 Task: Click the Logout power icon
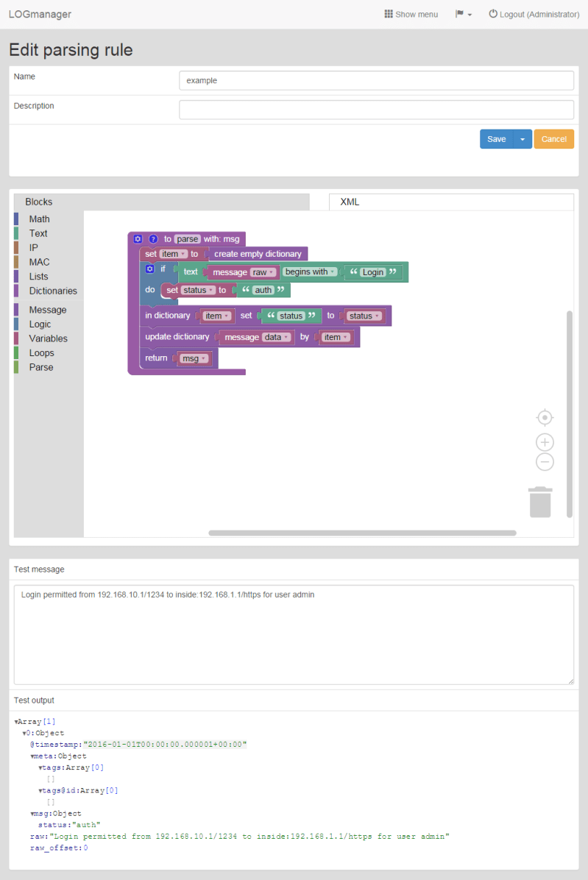pos(492,14)
